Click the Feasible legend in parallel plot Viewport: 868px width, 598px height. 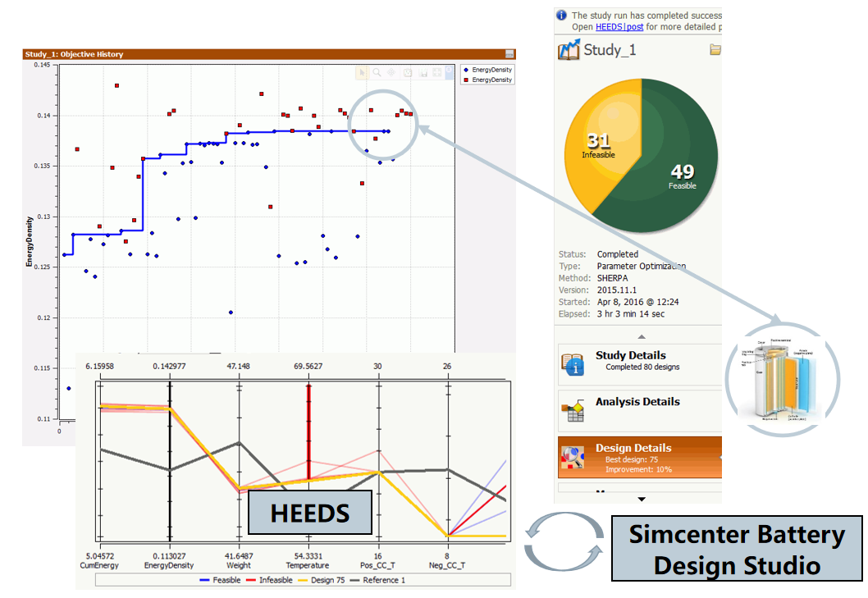220,580
